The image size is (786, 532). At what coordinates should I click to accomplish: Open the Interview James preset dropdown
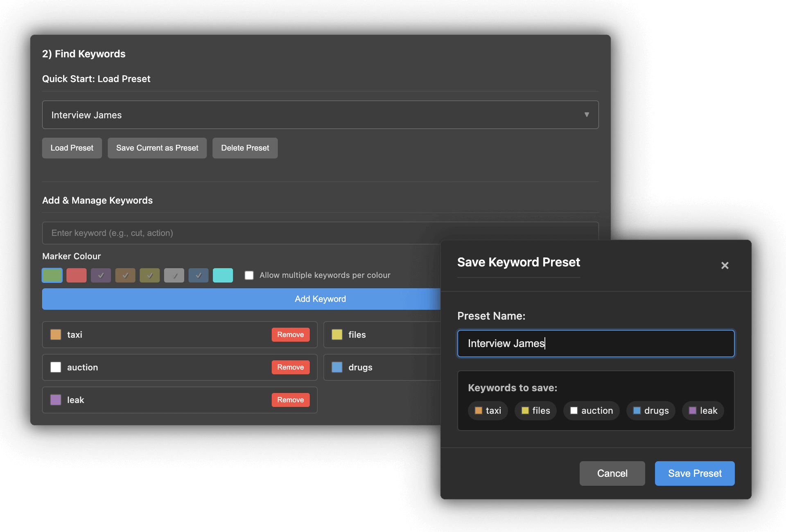(320, 115)
